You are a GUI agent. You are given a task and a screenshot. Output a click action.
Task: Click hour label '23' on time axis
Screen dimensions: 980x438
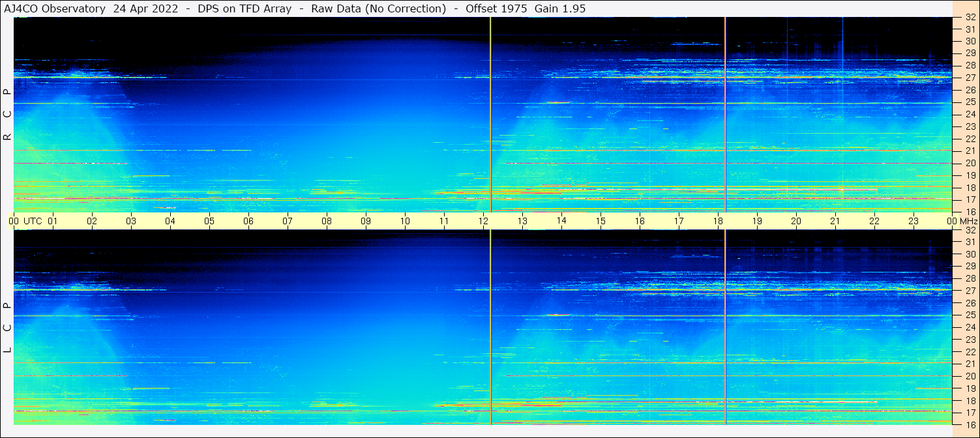click(x=913, y=221)
